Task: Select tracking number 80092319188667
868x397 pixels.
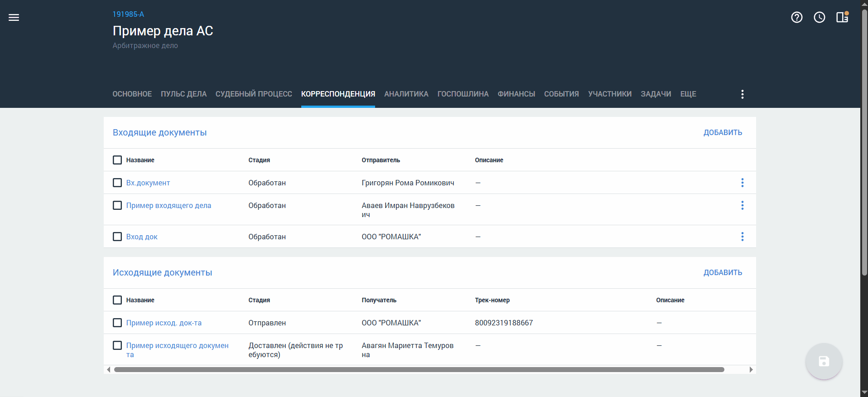Action: coord(504,323)
